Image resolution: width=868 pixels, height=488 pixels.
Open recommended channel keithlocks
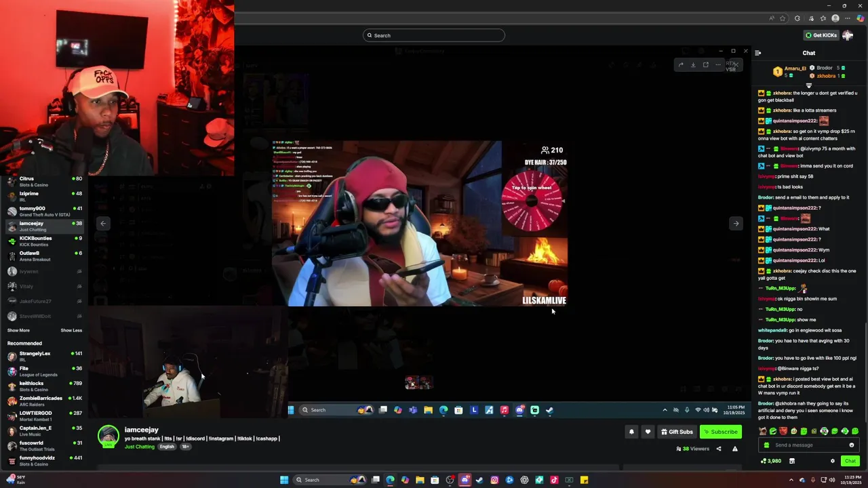click(x=45, y=386)
